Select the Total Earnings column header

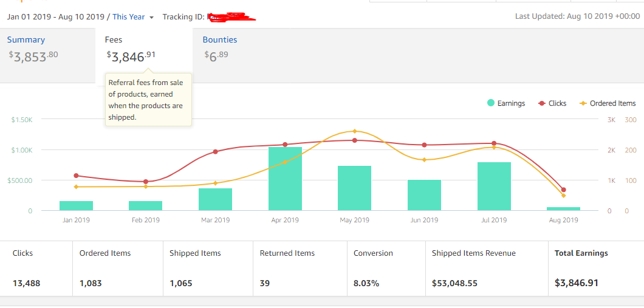581,253
